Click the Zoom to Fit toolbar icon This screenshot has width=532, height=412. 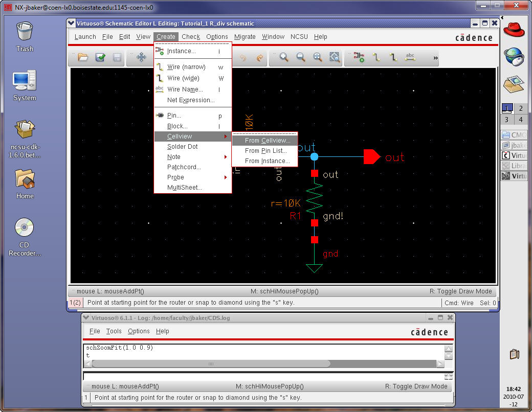[318, 58]
